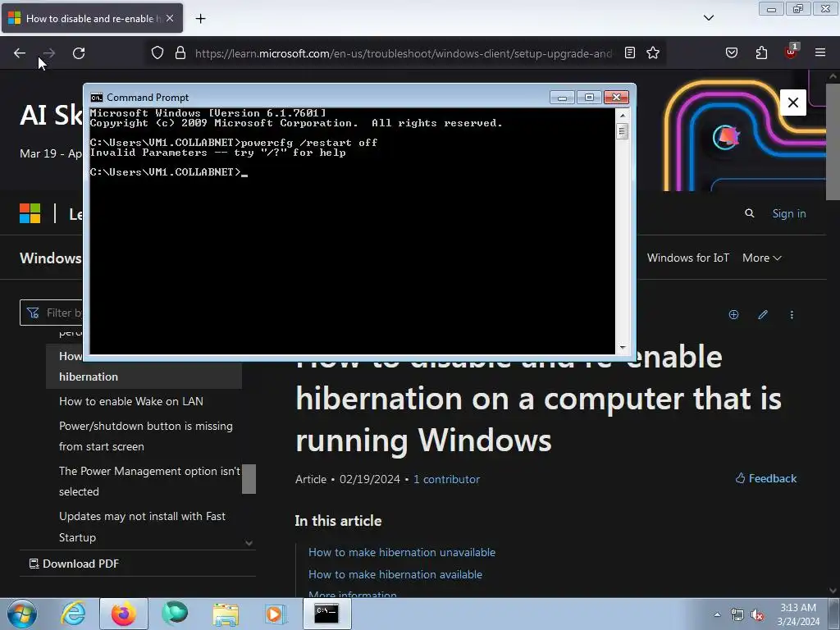
Task: Open the Pocket save icon
Action: (x=732, y=53)
